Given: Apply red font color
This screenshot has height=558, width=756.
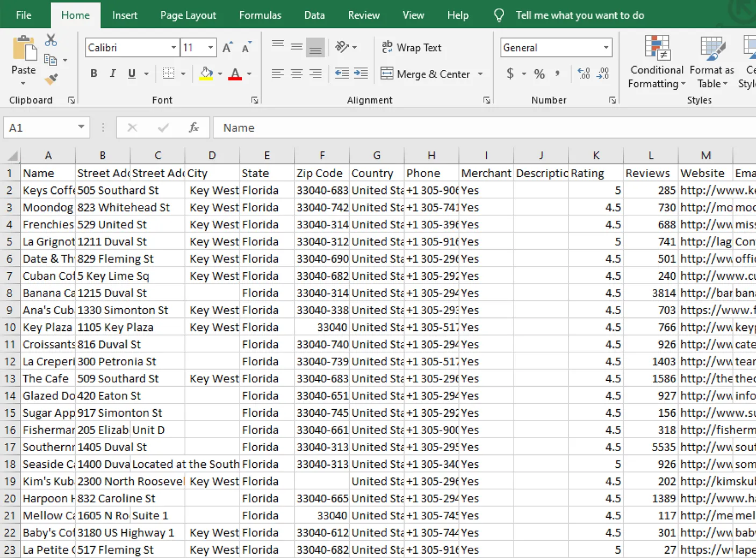Looking at the screenshot, I should [x=235, y=74].
